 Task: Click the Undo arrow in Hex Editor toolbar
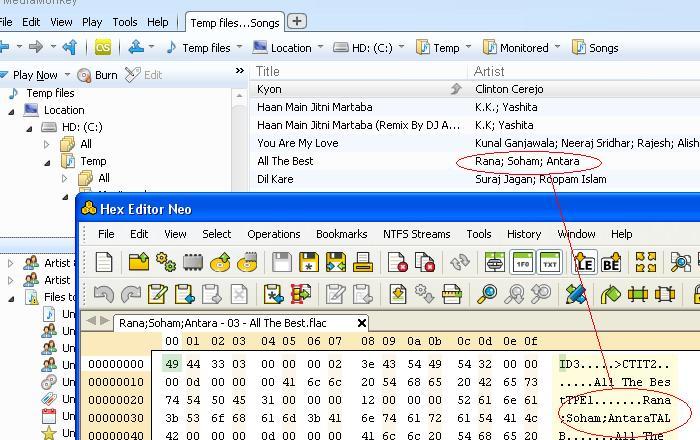point(103,294)
